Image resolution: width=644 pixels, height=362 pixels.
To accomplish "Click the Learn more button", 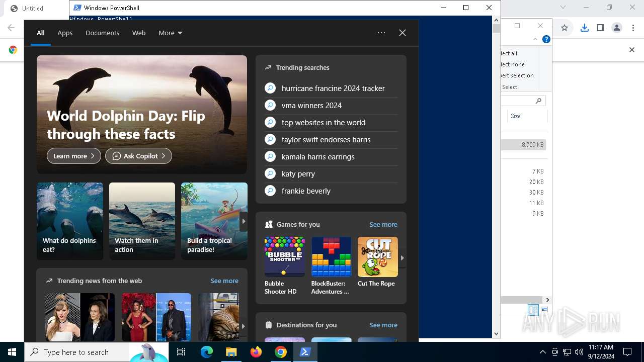I will point(74,156).
